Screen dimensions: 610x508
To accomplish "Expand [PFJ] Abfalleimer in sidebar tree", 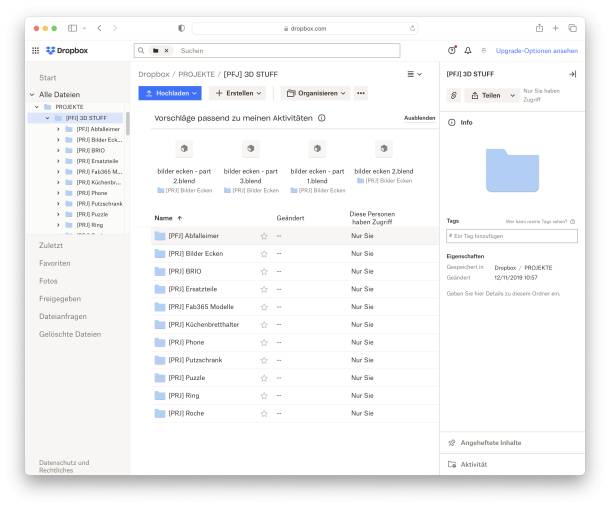I will [x=58, y=129].
